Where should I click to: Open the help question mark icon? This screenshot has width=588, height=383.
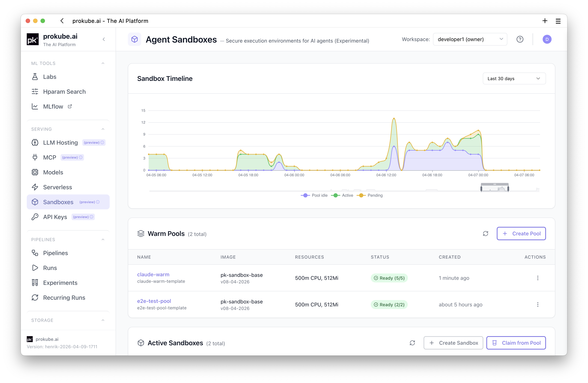pyautogui.click(x=520, y=39)
